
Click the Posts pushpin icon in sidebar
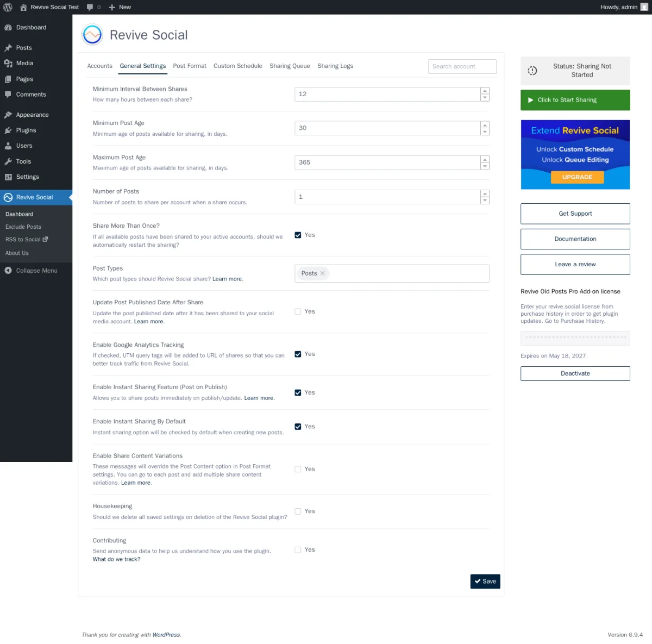[x=8, y=48]
